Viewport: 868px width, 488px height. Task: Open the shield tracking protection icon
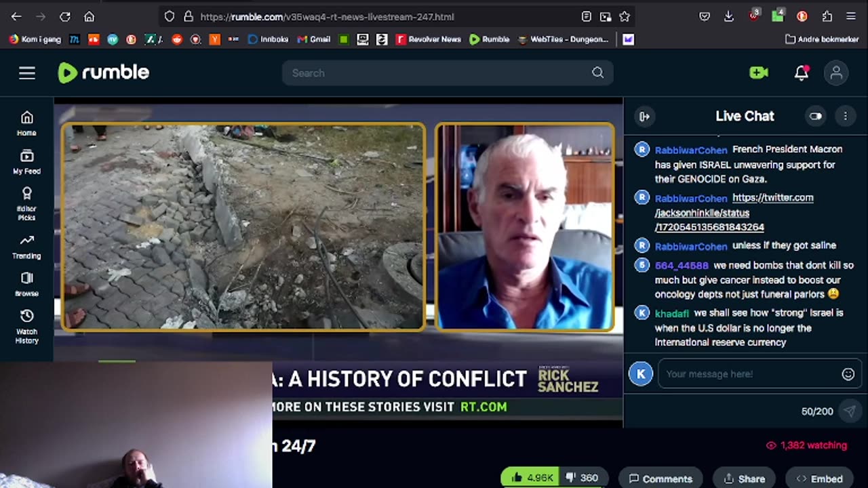(170, 16)
